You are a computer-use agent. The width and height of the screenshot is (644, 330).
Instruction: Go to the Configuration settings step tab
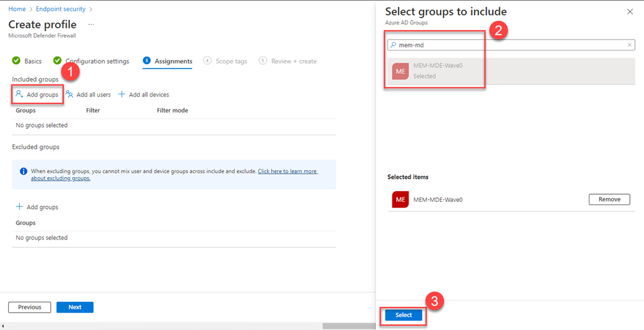point(92,61)
